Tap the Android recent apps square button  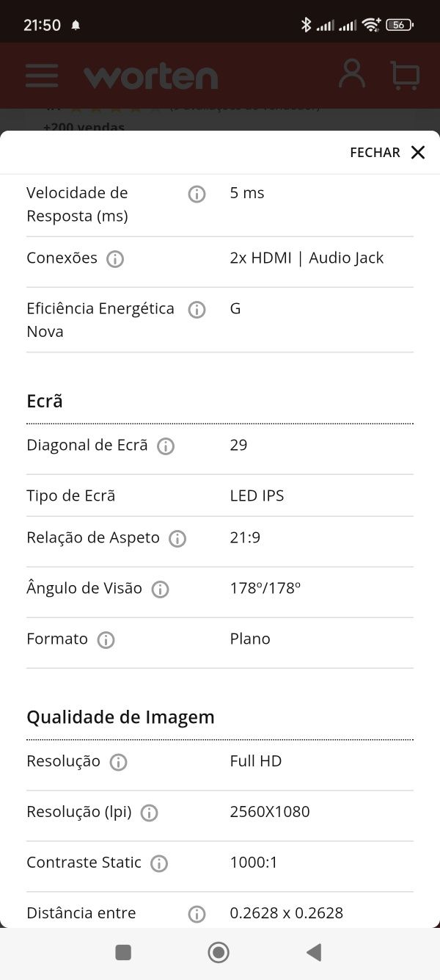(123, 953)
